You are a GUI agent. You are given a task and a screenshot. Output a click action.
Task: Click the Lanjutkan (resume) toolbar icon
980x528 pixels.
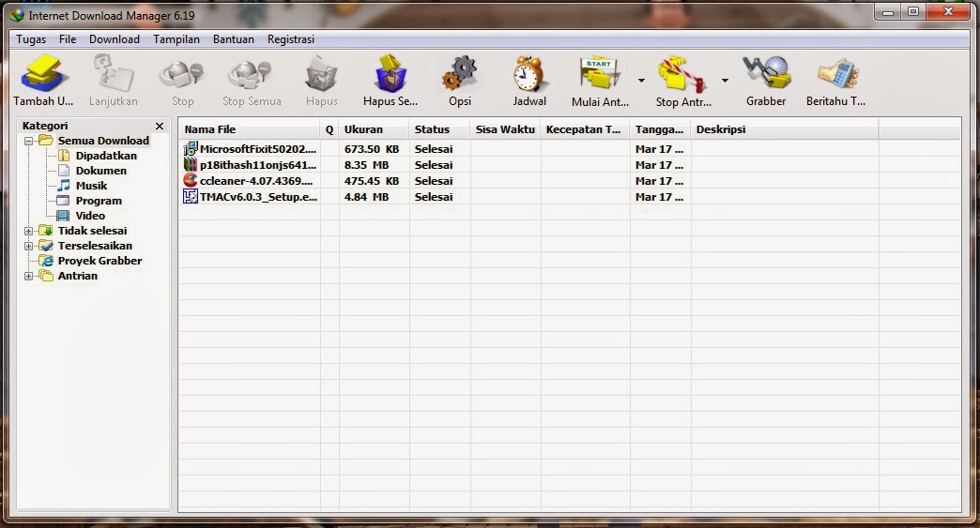pyautogui.click(x=114, y=74)
